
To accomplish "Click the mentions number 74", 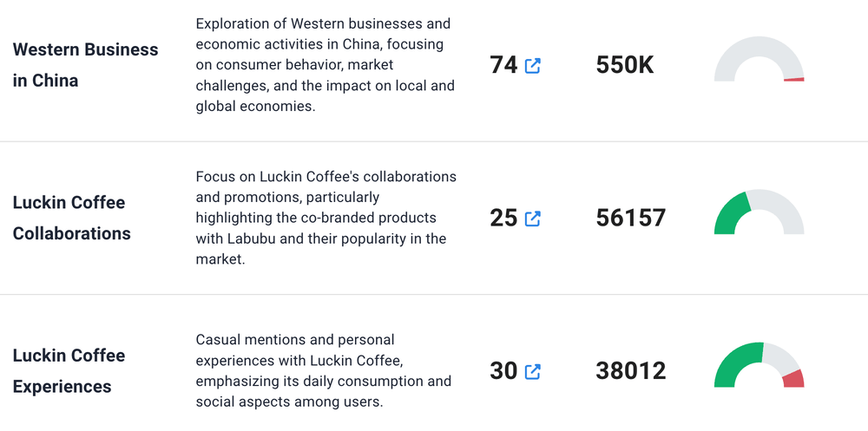I will [503, 65].
